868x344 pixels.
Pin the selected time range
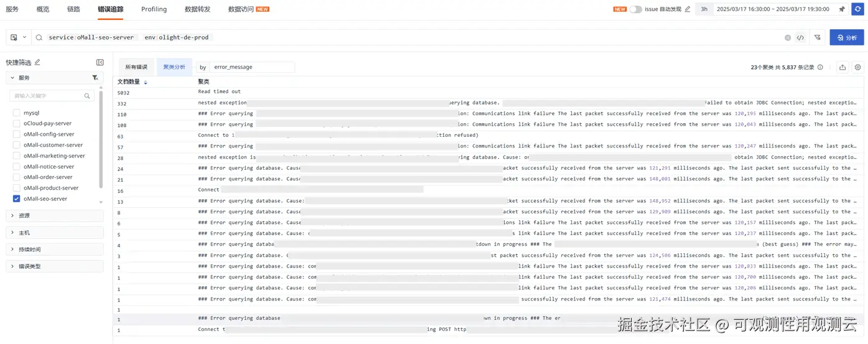842,9
